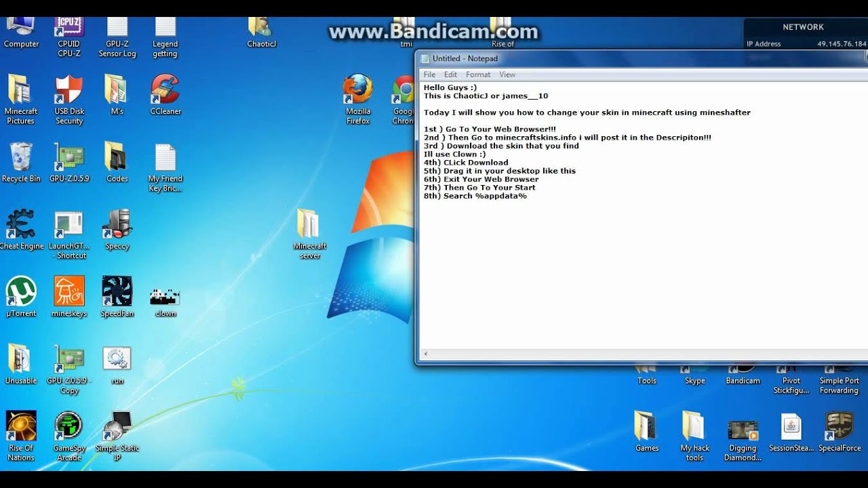The image size is (868, 488).
Task: Click the line '6th) Exit Your Web Browser'
Action: (481, 179)
